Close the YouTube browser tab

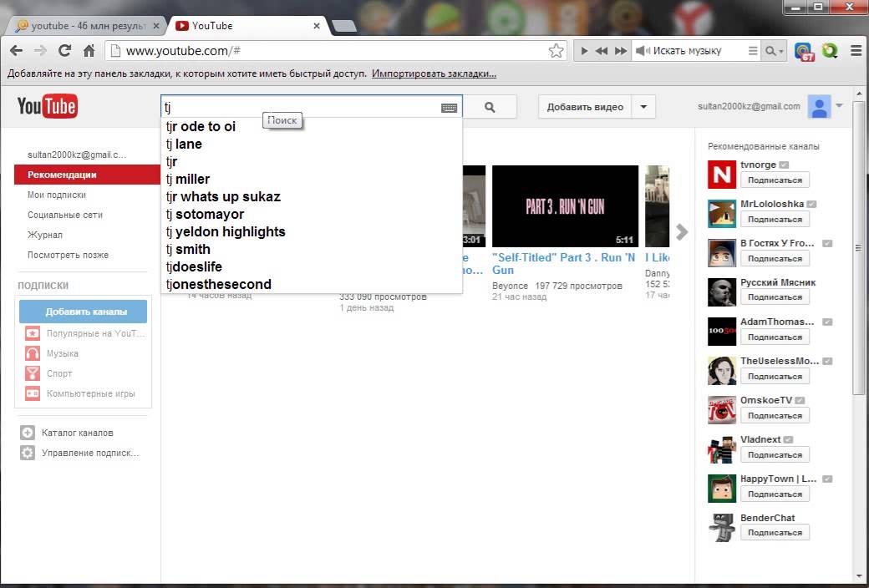click(317, 26)
